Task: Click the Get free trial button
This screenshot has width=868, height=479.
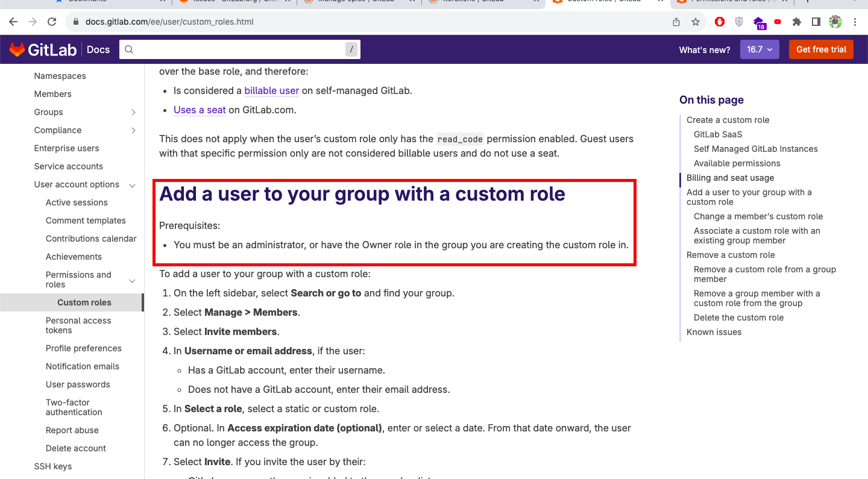Action: coord(821,49)
